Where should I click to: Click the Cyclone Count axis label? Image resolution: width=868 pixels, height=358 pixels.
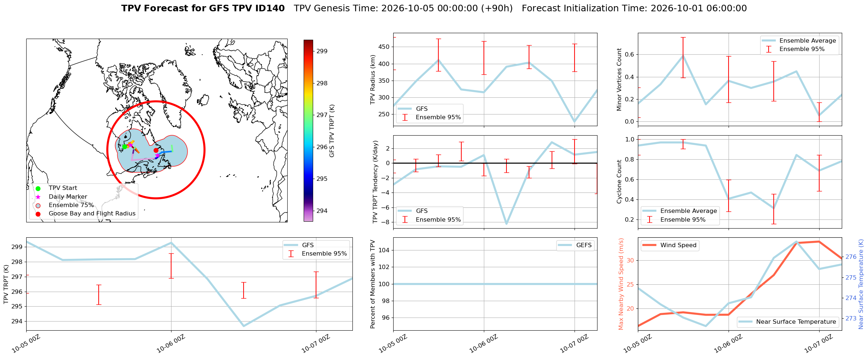(619, 182)
